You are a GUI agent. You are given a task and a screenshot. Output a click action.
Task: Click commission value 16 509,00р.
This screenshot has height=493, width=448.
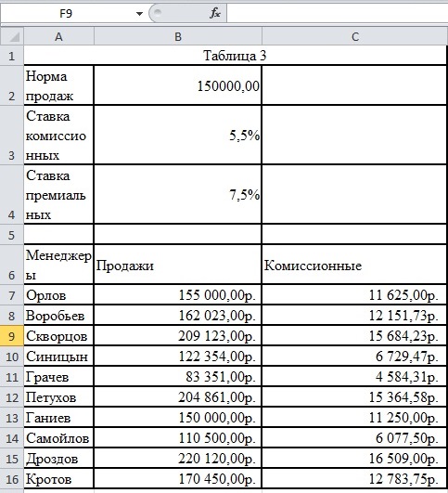click(x=354, y=459)
